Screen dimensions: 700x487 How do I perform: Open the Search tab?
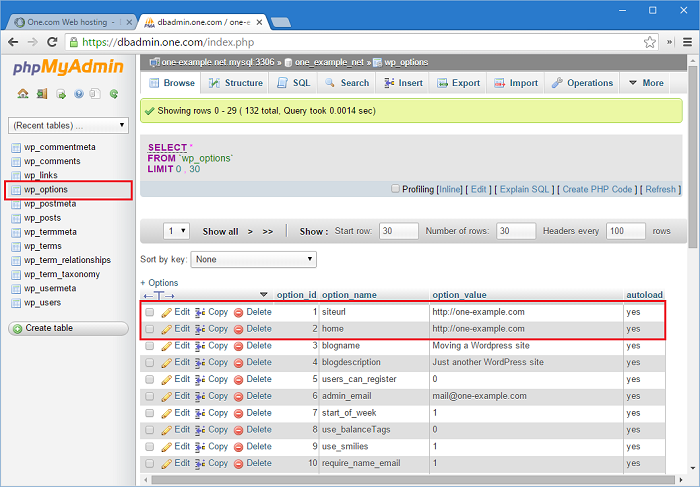[347, 83]
